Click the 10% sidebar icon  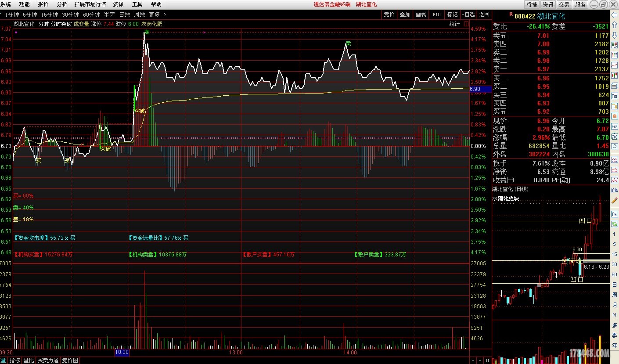(614, 190)
